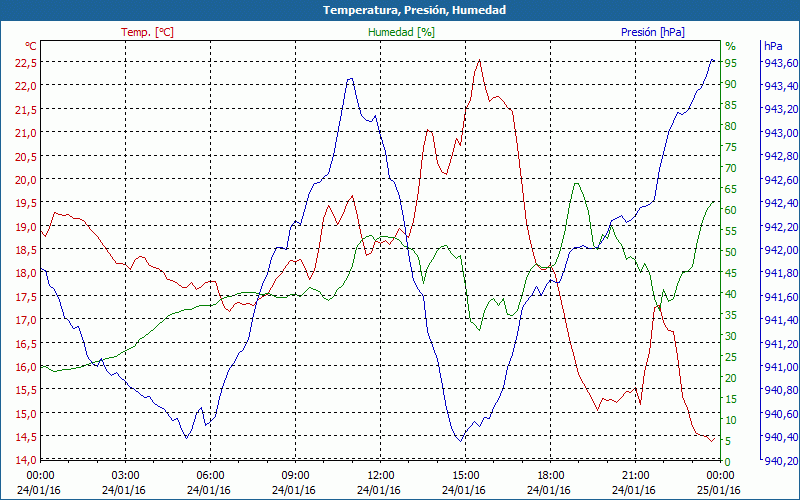The height and width of the screenshot is (500, 800).
Task: Click the "25/01/16" date label
Action: pyautogui.click(x=719, y=490)
